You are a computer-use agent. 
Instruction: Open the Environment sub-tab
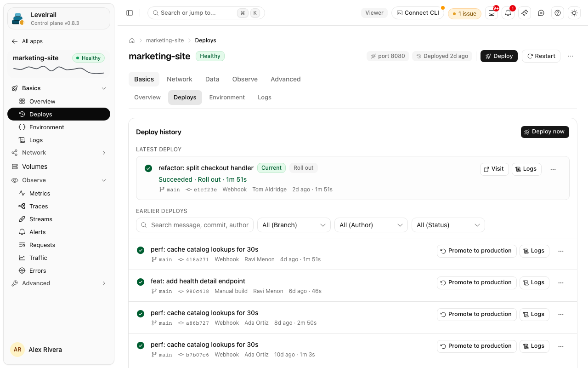click(227, 98)
